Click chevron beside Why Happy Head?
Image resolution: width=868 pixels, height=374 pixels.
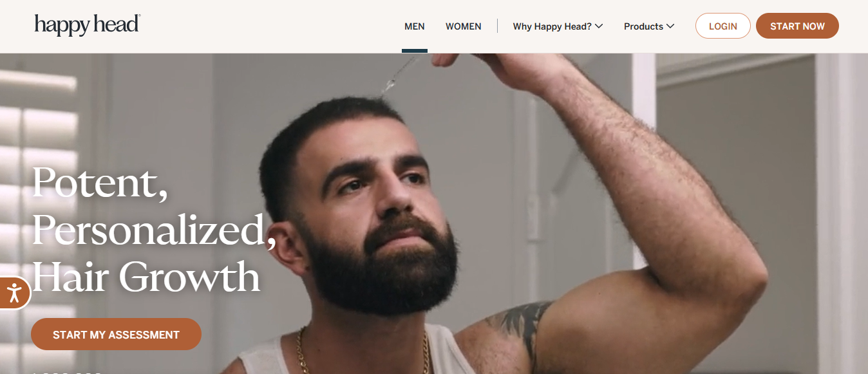pos(599,26)
